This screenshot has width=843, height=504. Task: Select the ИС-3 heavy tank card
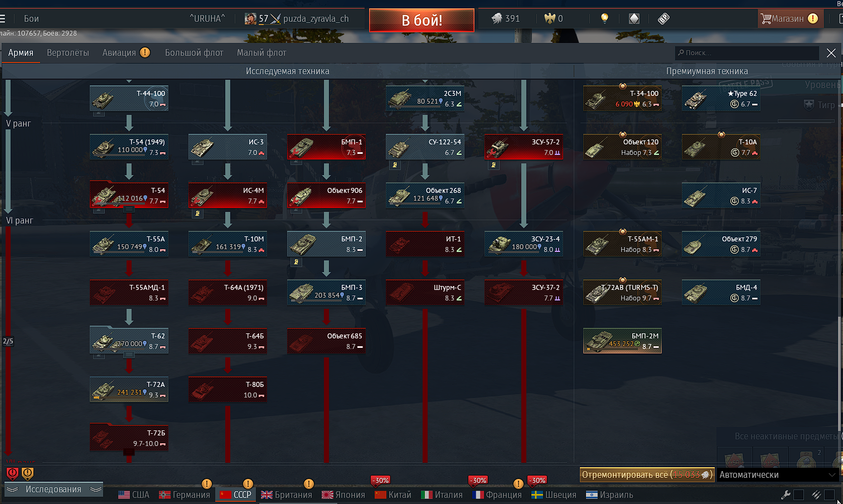(x=227, y=147)
